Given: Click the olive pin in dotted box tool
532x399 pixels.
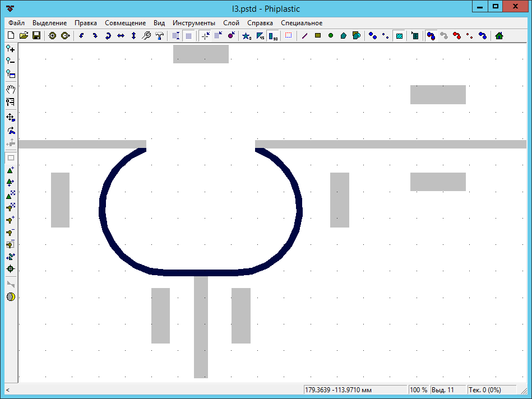Looking at the screenshot, I should pos(11,244).
